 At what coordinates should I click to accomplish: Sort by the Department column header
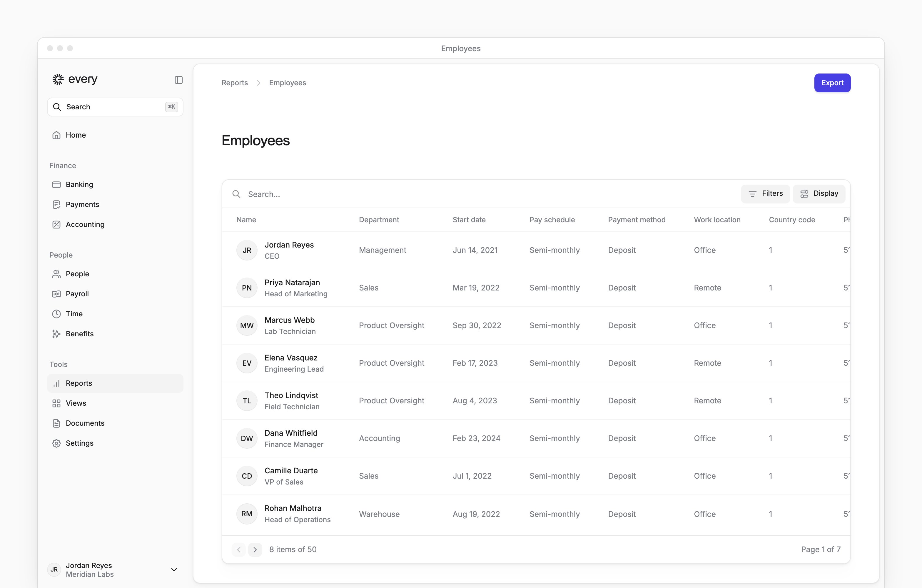click(x=379, y=220)
